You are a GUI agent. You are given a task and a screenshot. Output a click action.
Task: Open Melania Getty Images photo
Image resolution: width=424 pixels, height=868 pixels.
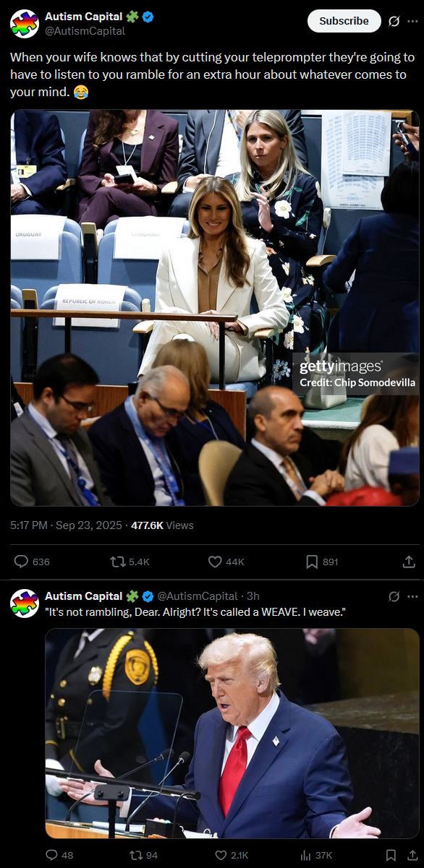pos(215,308)
